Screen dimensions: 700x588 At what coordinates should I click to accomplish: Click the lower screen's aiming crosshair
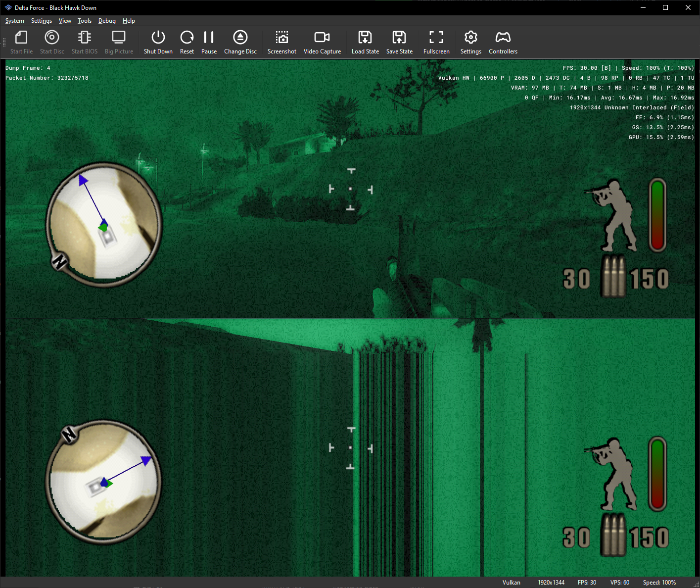coord(351,448)
